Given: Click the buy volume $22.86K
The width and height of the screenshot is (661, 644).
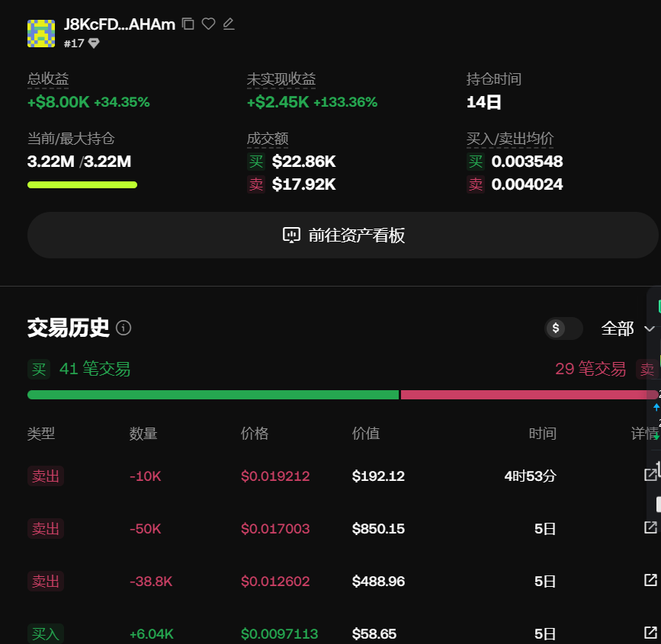Looking at the screenshot, I should pyautogui.click(x=304, y=162).
